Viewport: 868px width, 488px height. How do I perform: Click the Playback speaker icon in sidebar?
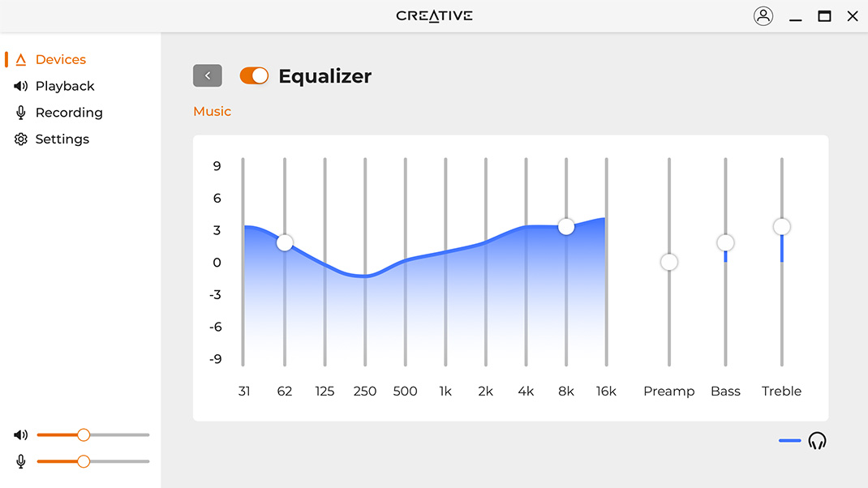(x=21, y=86)
